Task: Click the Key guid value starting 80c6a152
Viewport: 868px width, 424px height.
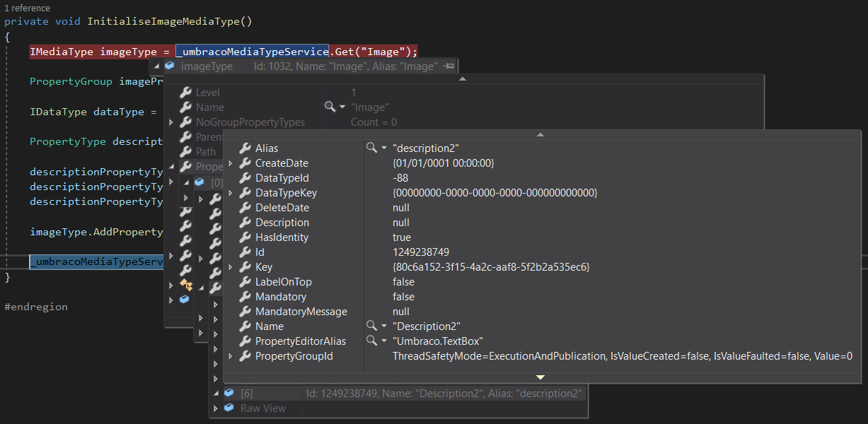Action: (x=491, y=267)
